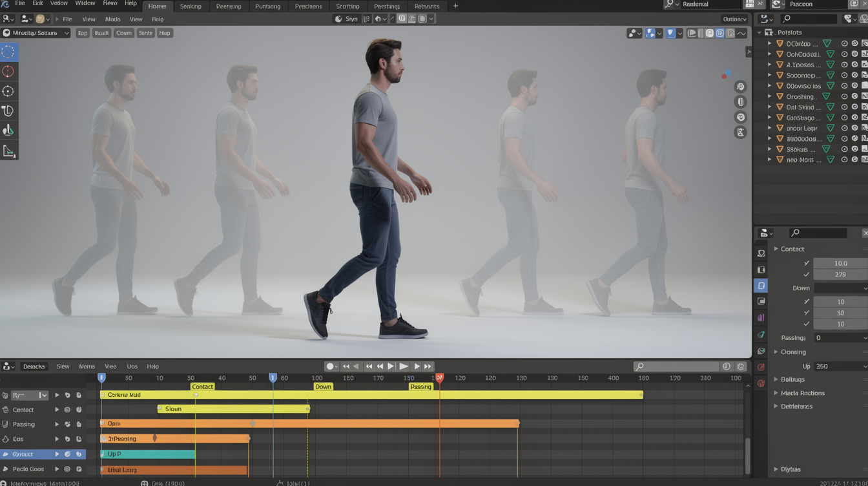
Task: Switch to the Scutting workspace tab
Action: [347, 6]
